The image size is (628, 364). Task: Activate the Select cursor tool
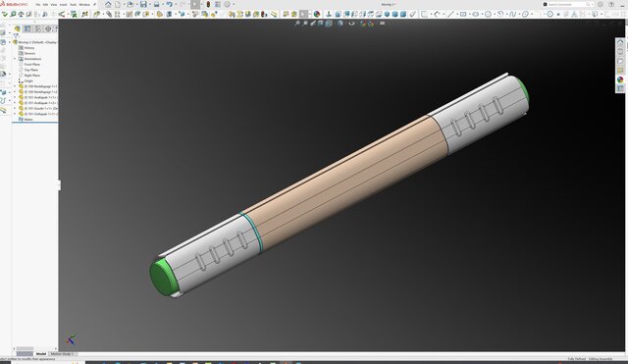195,4
